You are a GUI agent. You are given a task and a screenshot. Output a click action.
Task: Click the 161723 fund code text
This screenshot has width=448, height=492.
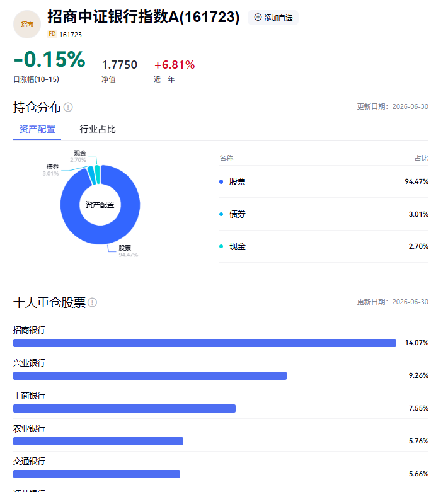click(x=71, y=35)
